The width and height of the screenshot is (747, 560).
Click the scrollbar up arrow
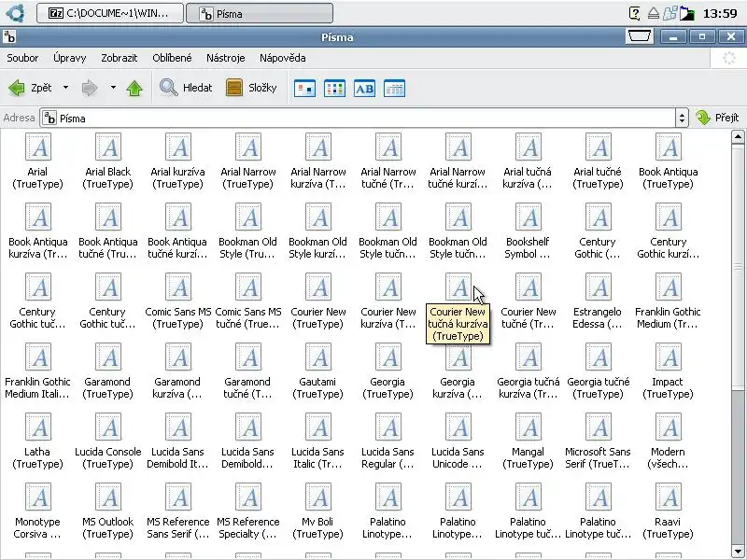coord(738,137)
